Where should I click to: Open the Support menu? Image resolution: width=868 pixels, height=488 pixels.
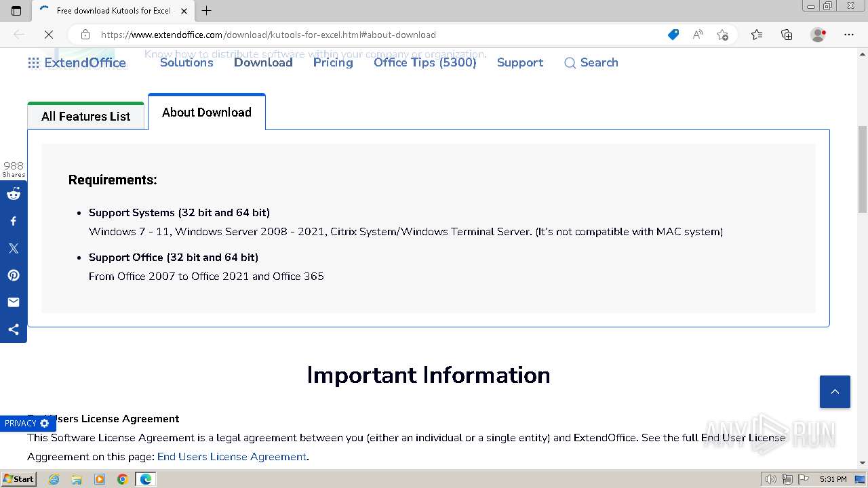click(520, 62)
